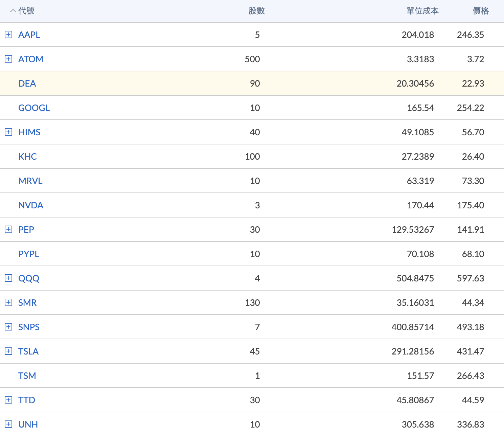Click the 股數 column header
The height and width of the screenshot is (435, 504).
click(x=256, y=11)
